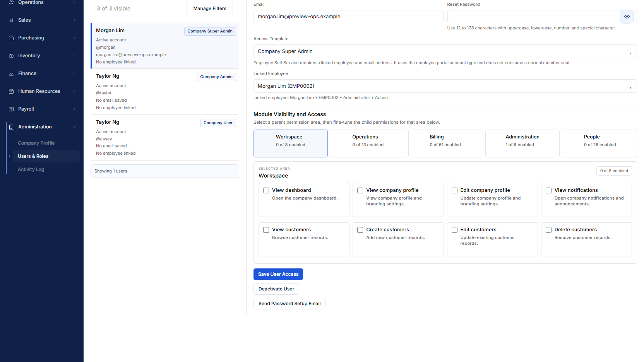The height and width of the screenshot is (362, 644).
Task: Click the Showing 1 users footer
Action: coord(165,171)
